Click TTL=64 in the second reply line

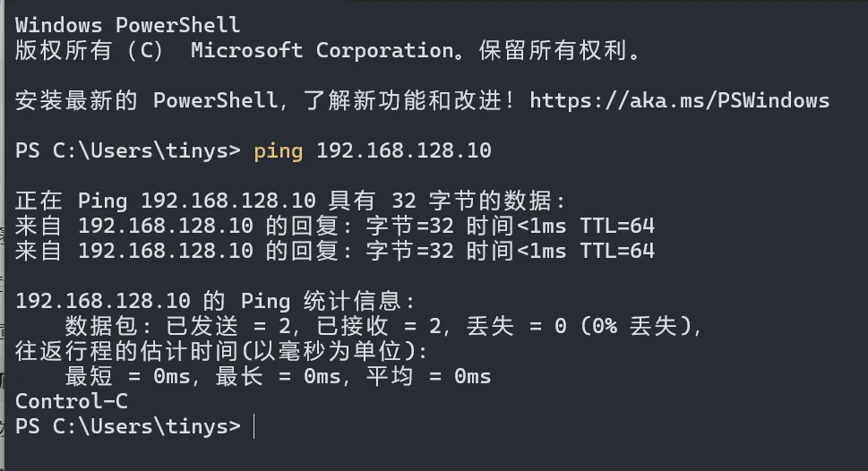[x=616, y=251]
